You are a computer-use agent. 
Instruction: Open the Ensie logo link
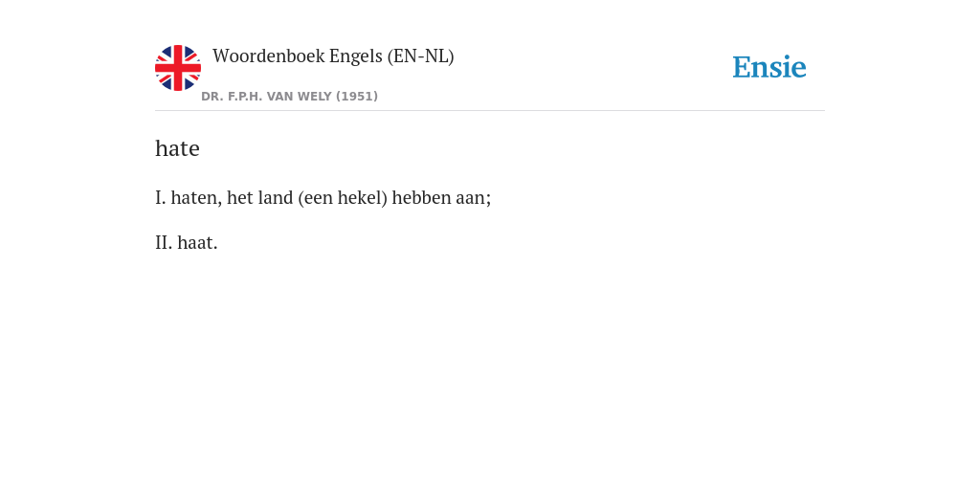769,67
